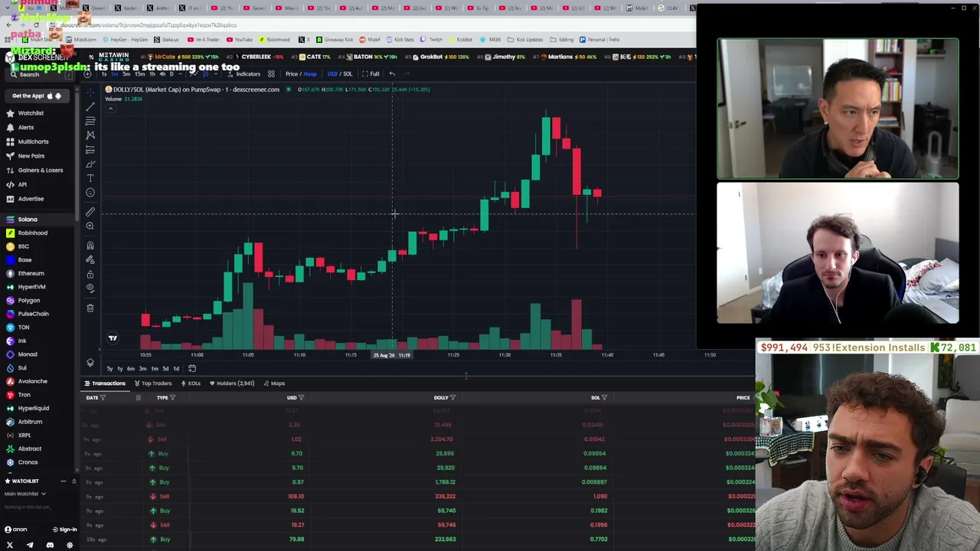Undo the last chart action
Viewport: 980px width, 551px height.
point(392,74)
